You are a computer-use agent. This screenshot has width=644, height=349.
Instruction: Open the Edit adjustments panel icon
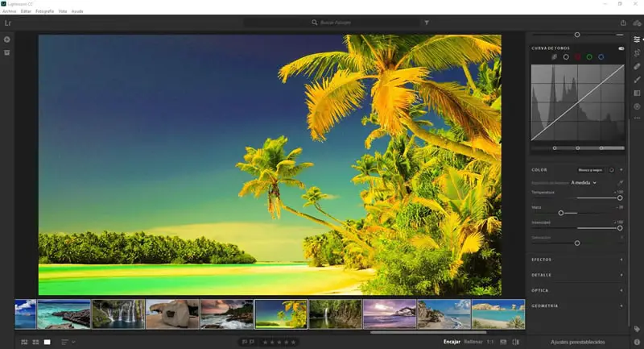coord(637,39)
